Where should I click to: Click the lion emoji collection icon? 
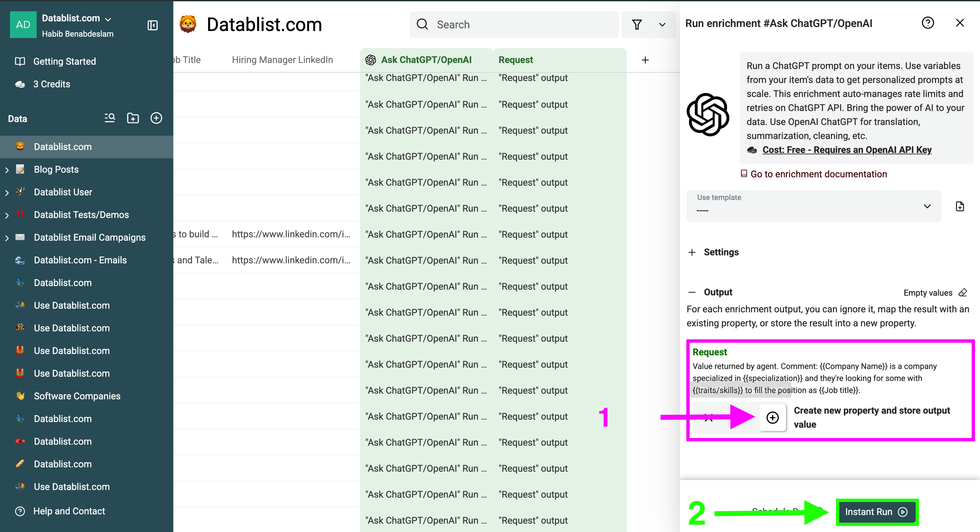pos(188,24)
